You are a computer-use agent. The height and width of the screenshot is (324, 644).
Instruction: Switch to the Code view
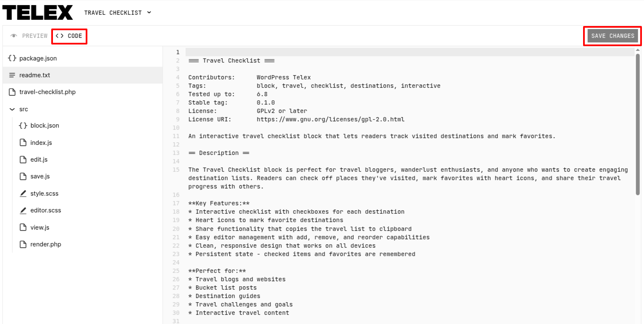(x=69, y=36)
